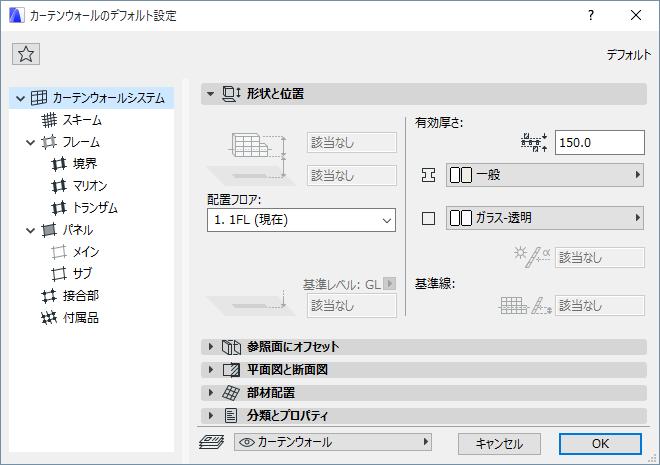
Task: Expand the 分類とプロパティ section
Action: [211, 415]
